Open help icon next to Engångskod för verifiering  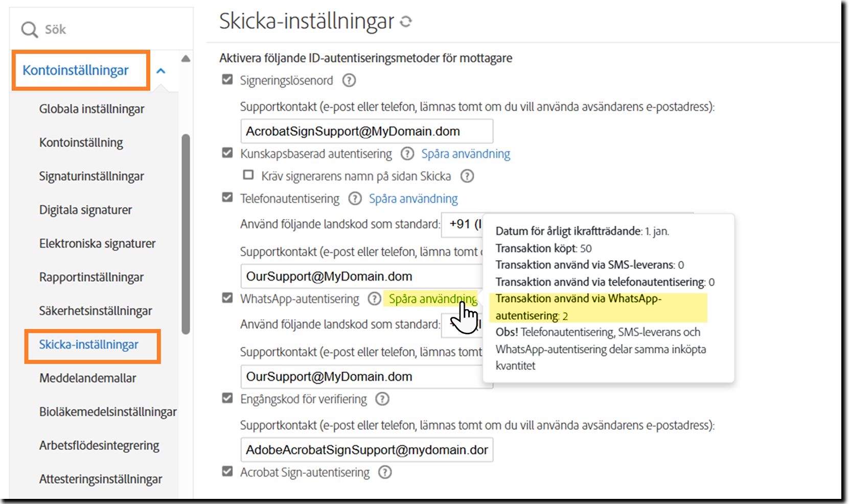click(382, 399)
